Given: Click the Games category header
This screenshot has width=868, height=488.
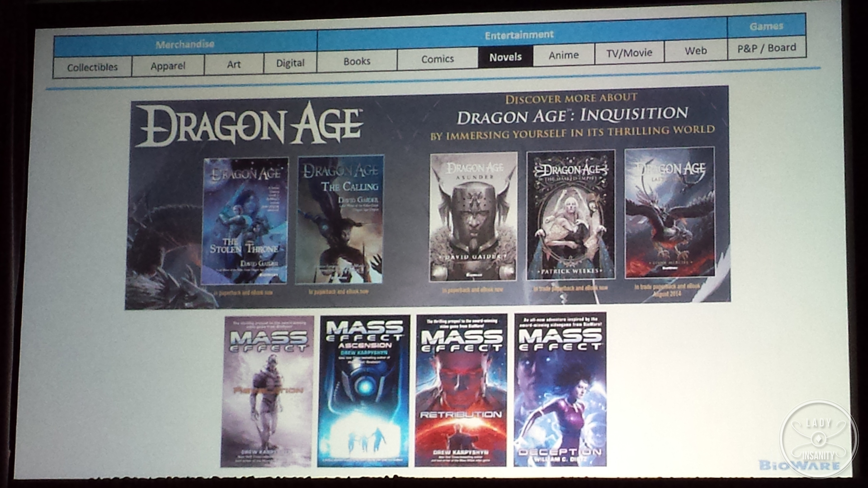Looking at the screenshot, I should point(766,26).
